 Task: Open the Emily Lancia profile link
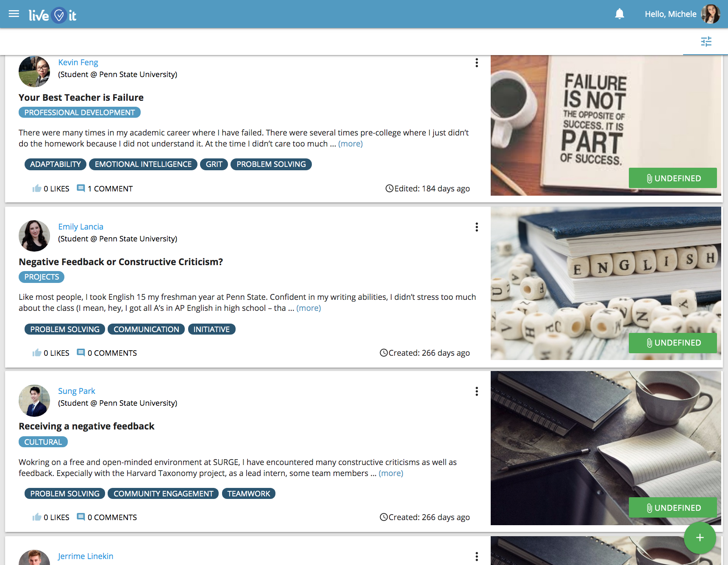click(x=81, y=227)
